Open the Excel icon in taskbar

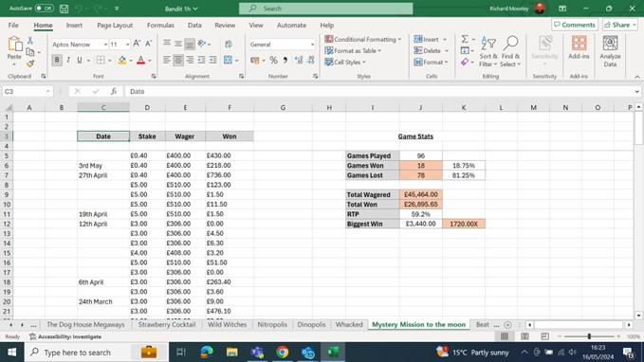pyautogui.click(x=333, y=353)
